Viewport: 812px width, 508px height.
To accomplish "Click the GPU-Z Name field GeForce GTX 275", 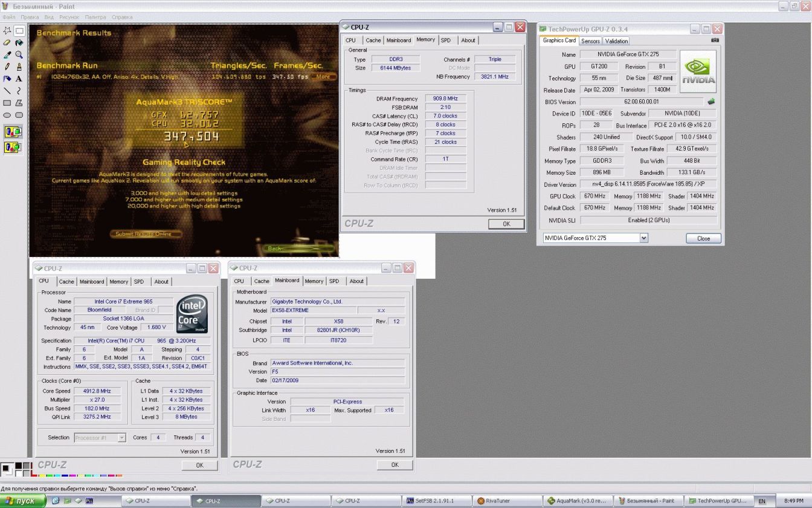I will click(x=628, y=54).
